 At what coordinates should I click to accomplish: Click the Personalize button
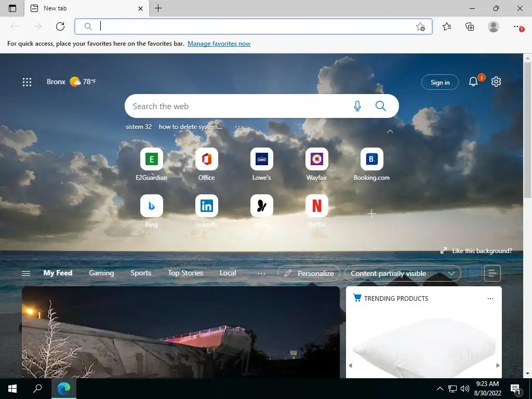point(309,273)
